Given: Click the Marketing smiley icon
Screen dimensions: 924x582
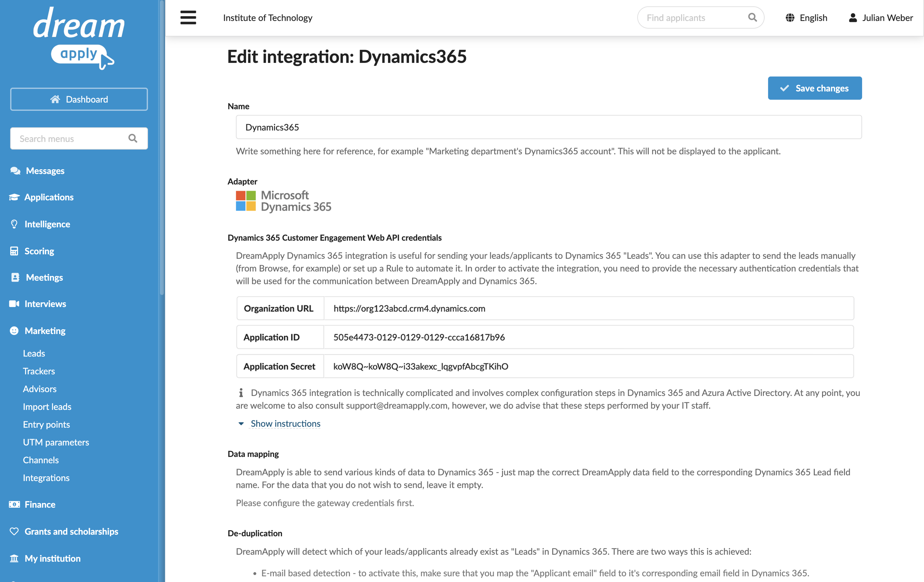Looking at the screenshot, I should pos(14,331).
